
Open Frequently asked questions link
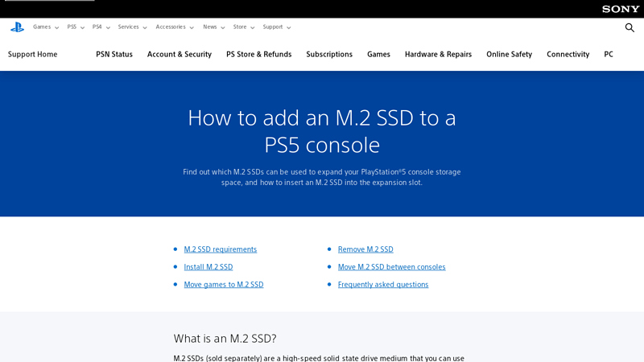point(383,285)
